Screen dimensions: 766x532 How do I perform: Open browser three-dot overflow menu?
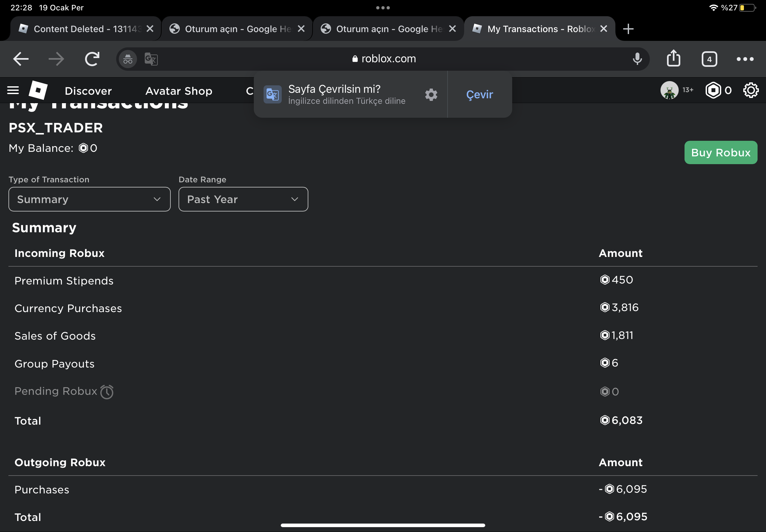tap(745, 59)
